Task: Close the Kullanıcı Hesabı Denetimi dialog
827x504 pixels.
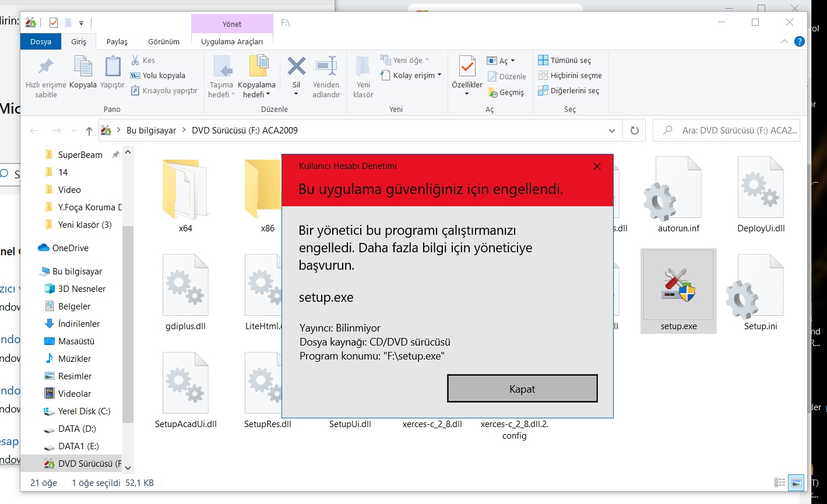Action: pos(596,167)
